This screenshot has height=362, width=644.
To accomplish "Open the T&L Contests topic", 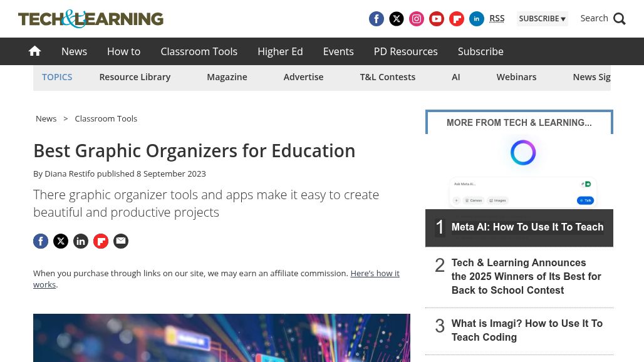I will 387,77.
